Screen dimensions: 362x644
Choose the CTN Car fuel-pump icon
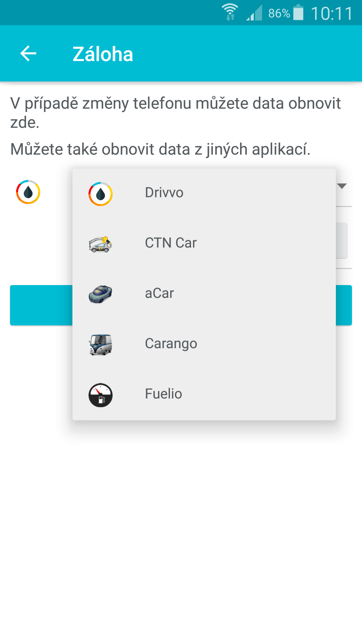101,244
